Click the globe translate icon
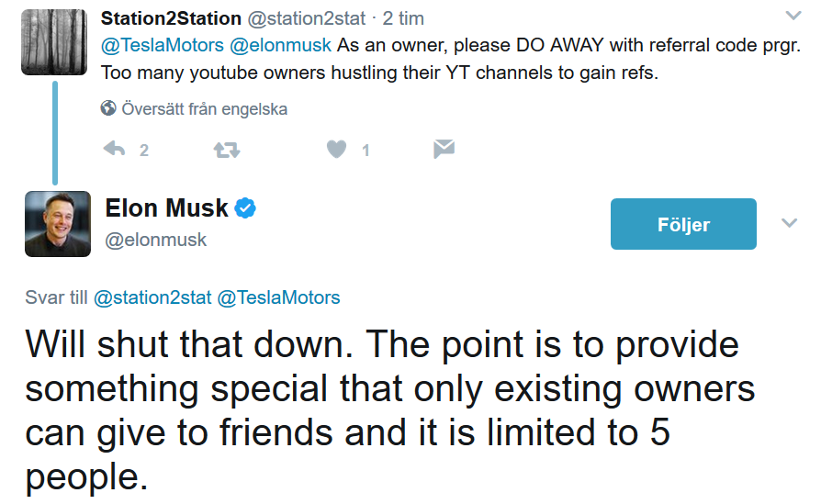The width and height of the screenshot is (821, 504). pos(108,109)
